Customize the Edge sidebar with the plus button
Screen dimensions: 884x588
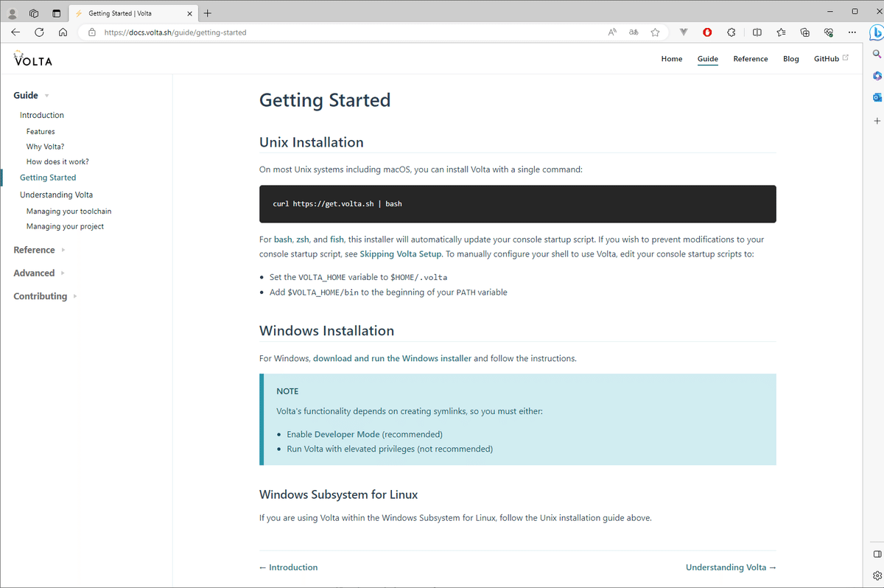pyautogui.click(x=876, y=121)
